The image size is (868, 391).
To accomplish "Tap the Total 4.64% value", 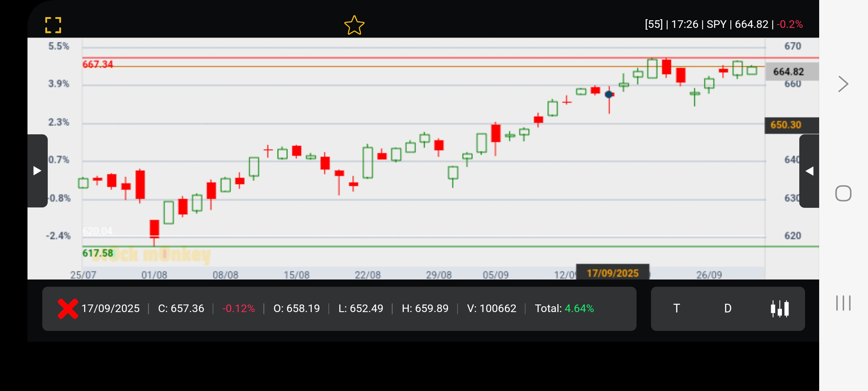I will click(x=579, y=308).
